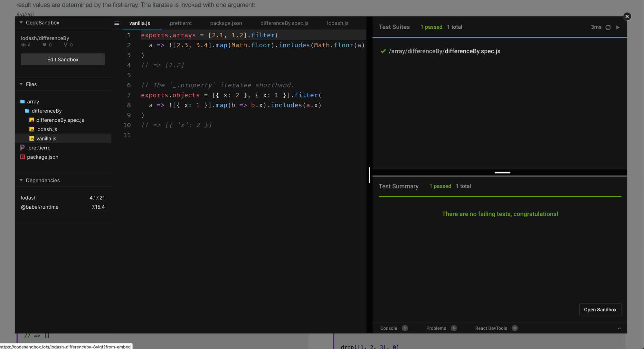Viewport: 644px width, 349px height.
Task: Open the array folder icon
Action: click(23, 102)
